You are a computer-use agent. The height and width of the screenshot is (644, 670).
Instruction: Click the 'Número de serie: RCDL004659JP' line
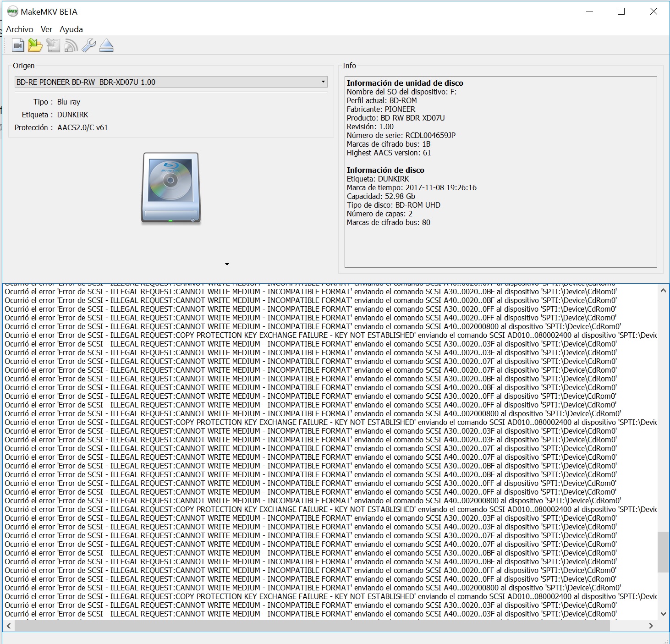point(401,135)
